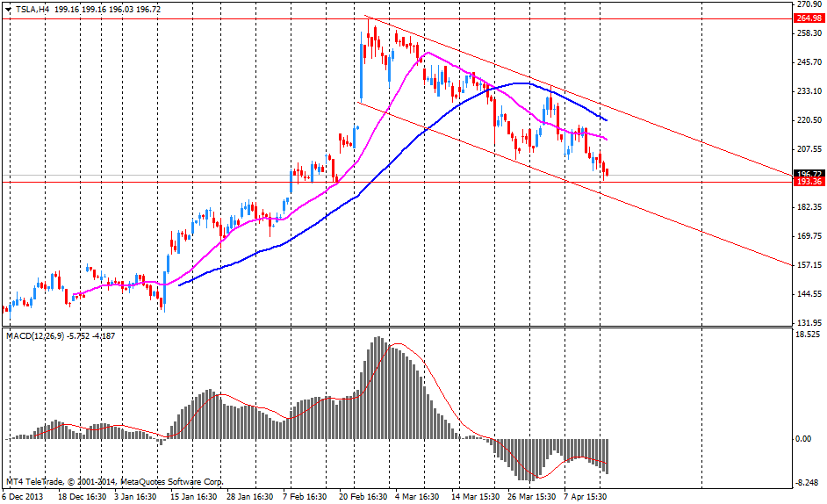
Task: Click the MACD(12,26,9) indicator label
Action: coord(36,335)
